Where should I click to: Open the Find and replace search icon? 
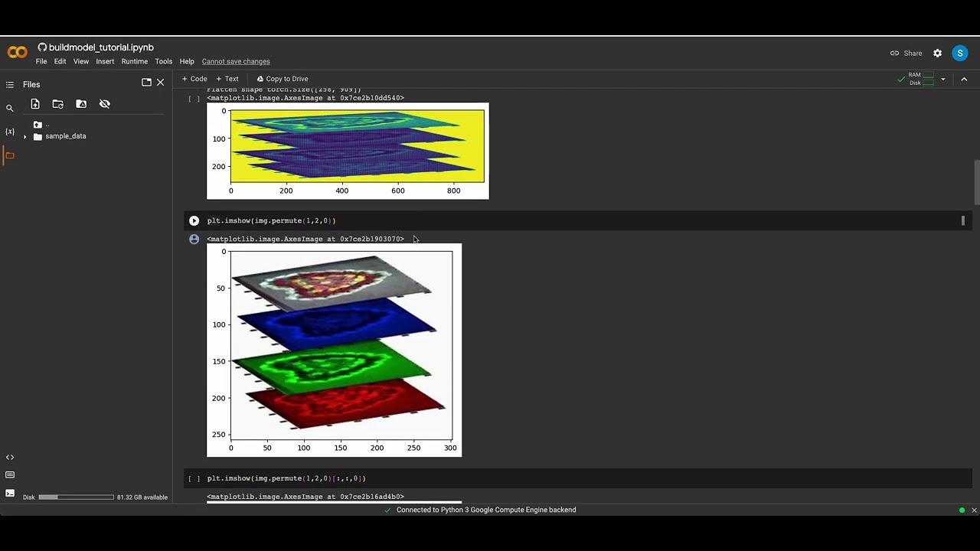coord(10,109)
